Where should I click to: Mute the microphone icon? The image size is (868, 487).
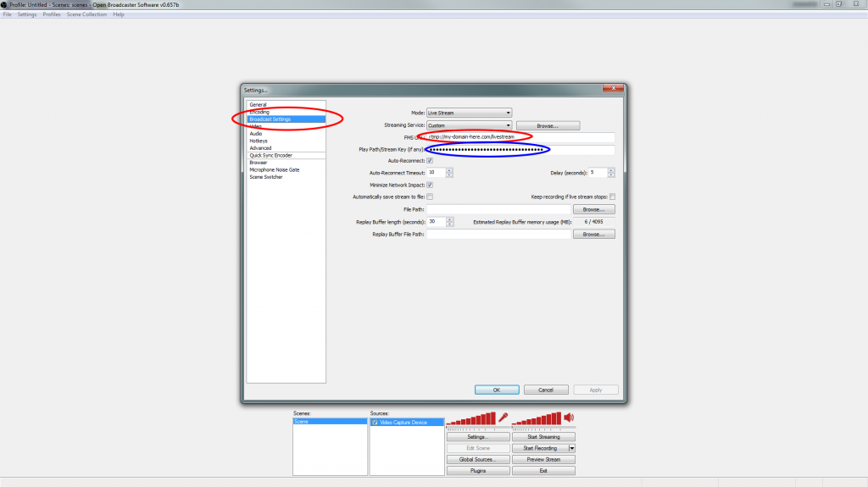(x=503, y=418)
